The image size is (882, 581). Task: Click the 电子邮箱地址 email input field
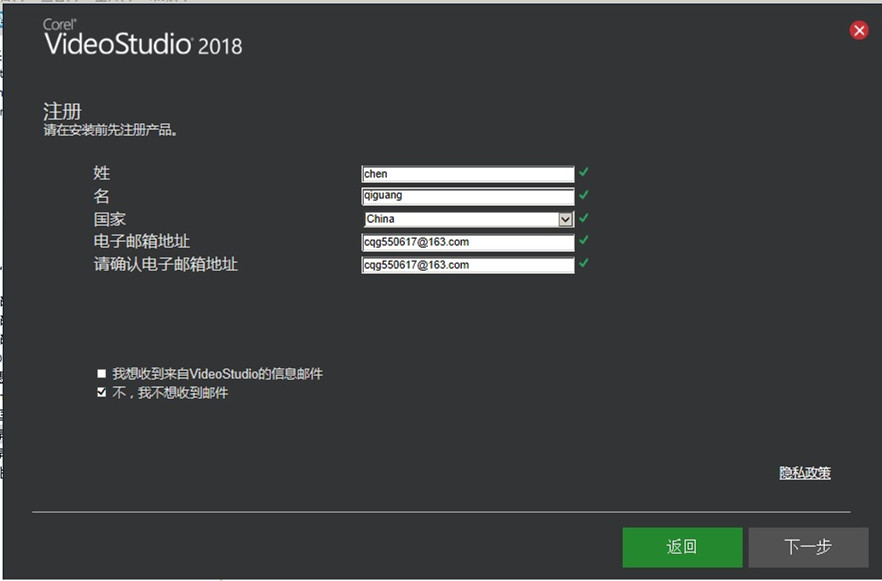[468, 242]
